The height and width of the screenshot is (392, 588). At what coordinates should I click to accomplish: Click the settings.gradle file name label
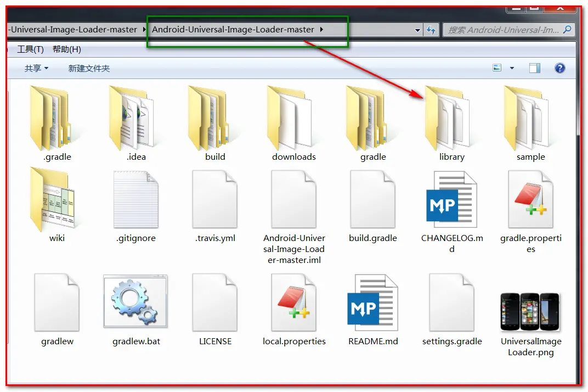(452, 341)
